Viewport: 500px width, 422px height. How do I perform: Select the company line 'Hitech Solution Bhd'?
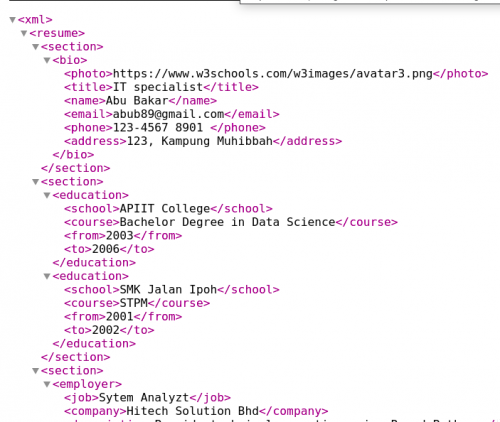[196, 411]
